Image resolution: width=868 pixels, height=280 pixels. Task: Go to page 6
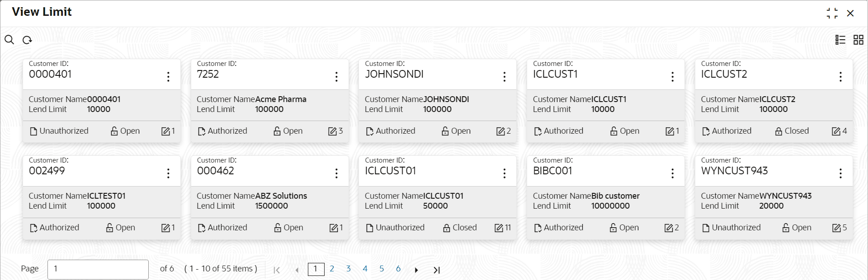pos(398,269)
